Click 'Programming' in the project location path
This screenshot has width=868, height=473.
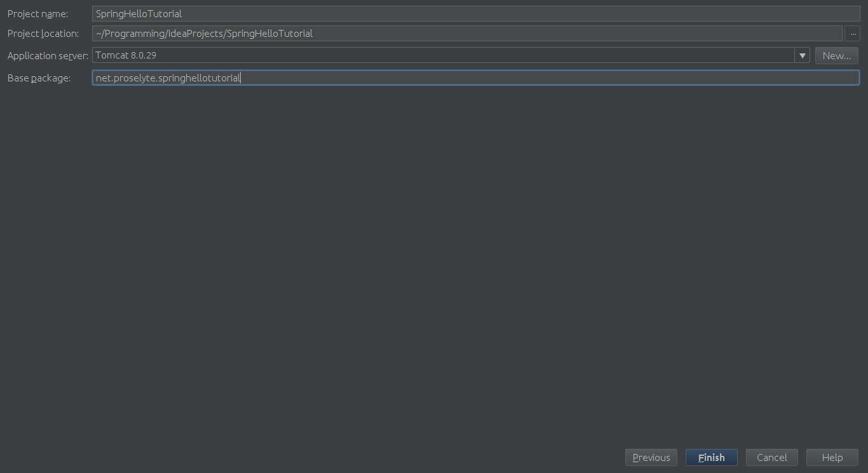click(x=132, y=34)
